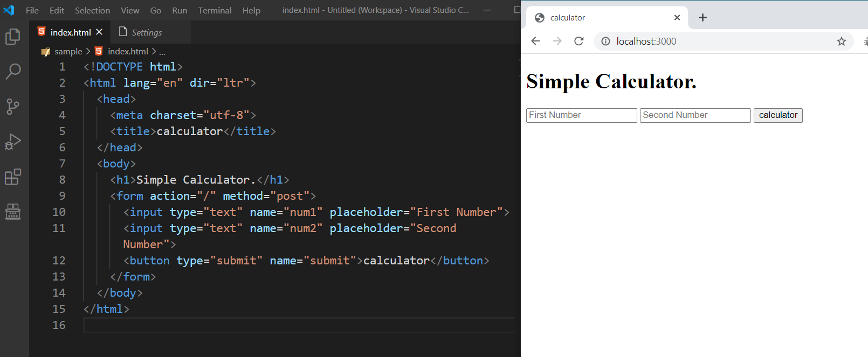
Task: Bookmark this page with the star icon
Action: 842,41
